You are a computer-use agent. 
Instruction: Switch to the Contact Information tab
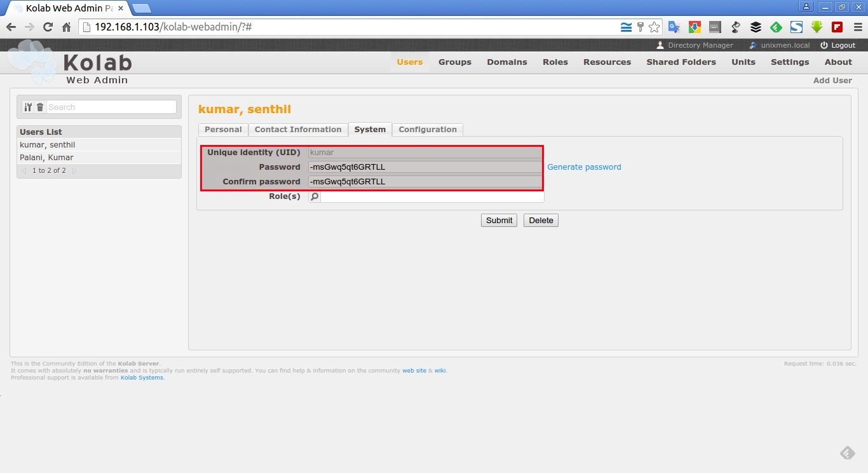298,129
